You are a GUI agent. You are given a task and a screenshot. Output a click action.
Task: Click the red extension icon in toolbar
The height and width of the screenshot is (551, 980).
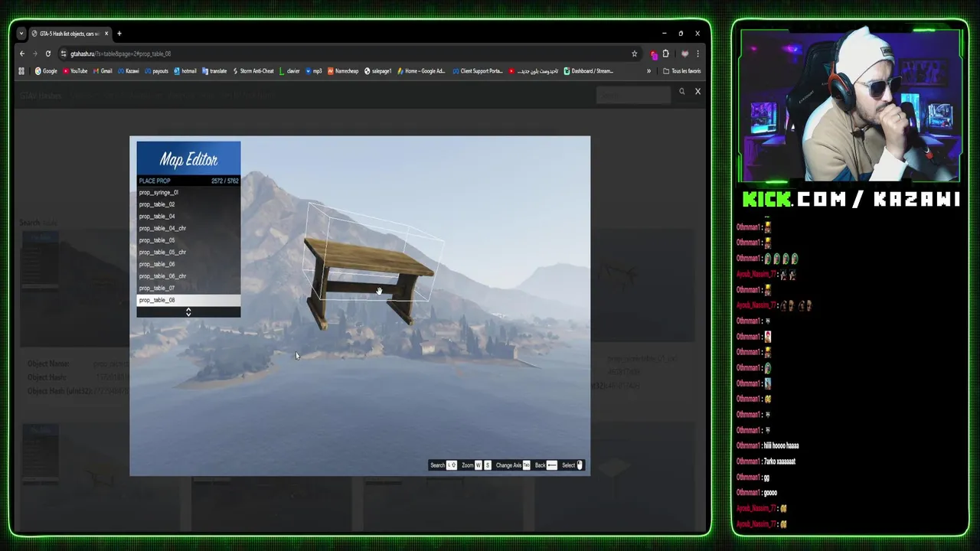(x=653, y=54)
